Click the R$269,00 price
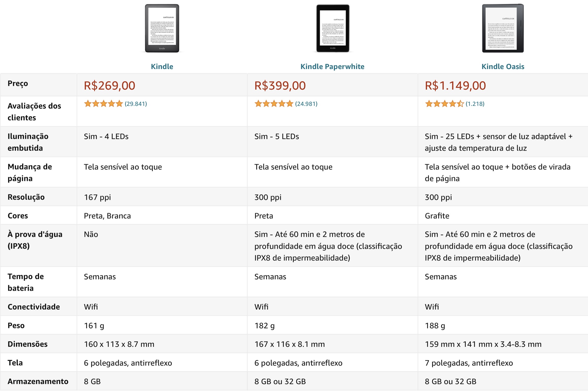Screen dimensions: 588x391 109,86
